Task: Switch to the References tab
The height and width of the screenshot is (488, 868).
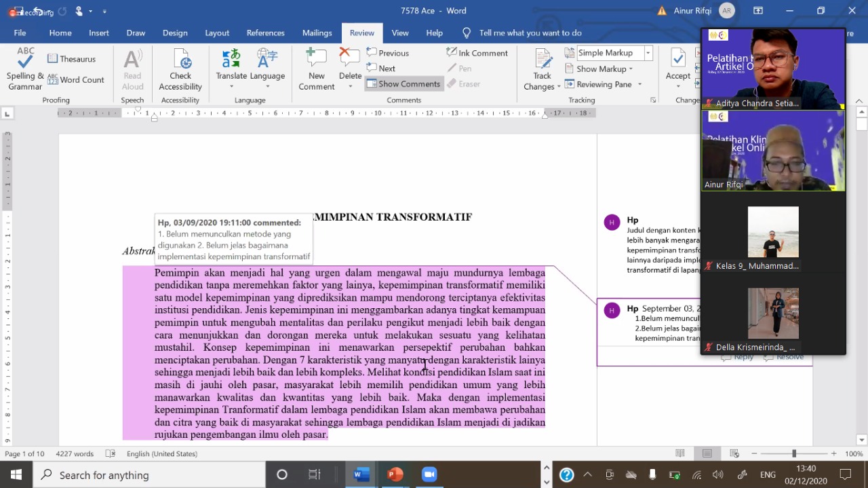Action: coord(265,33)
